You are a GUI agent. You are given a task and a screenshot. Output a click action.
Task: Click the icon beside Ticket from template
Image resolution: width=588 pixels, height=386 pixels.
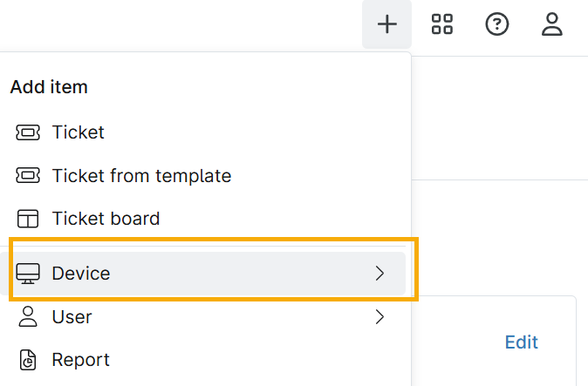[28, 176]
